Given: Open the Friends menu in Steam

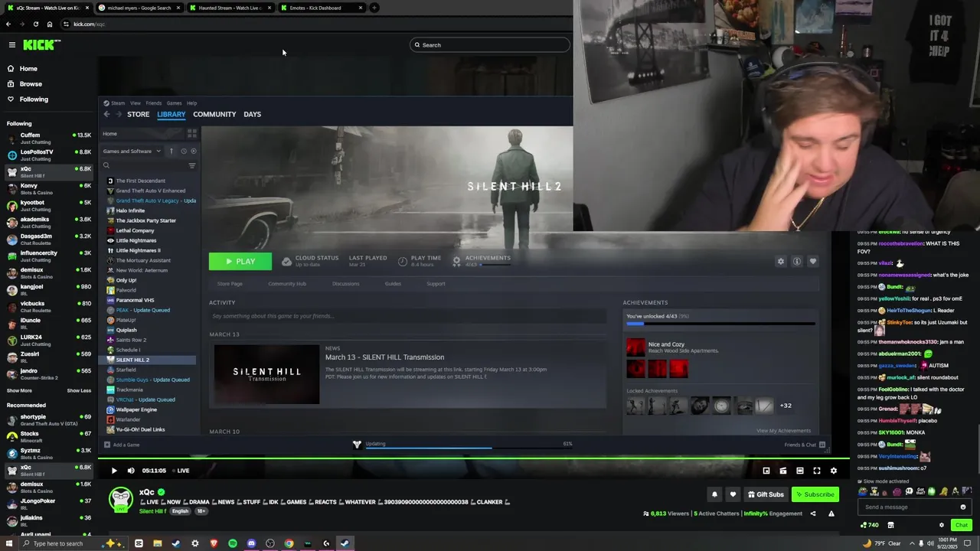Looking at the screenshot, I should click(x=154, y=103).
